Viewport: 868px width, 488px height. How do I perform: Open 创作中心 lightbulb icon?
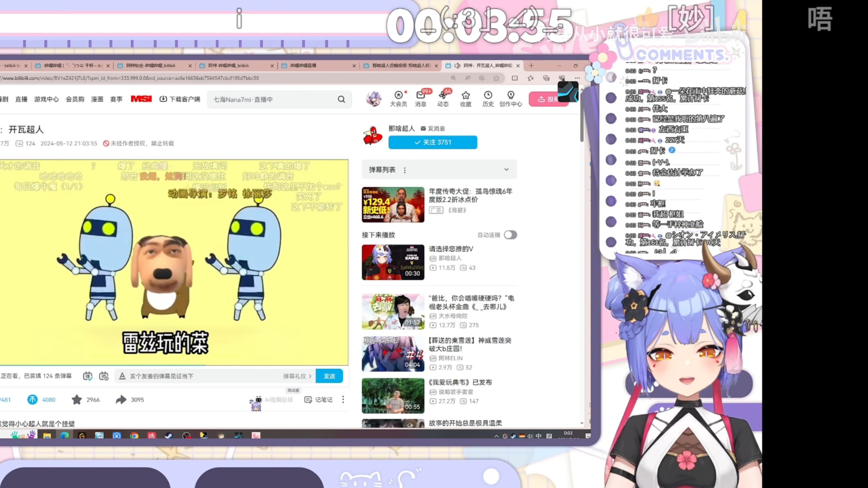pyautogui.click(x=511, y=99)
